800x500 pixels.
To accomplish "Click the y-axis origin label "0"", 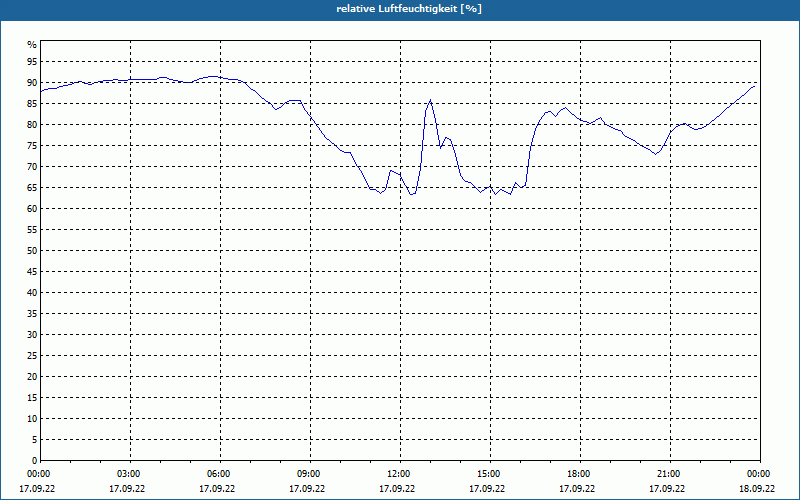I will [35, 461].
